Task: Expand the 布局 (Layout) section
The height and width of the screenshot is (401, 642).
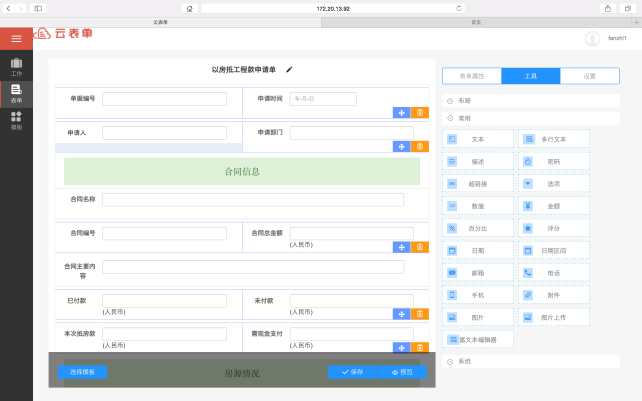Action: [451, 101]
